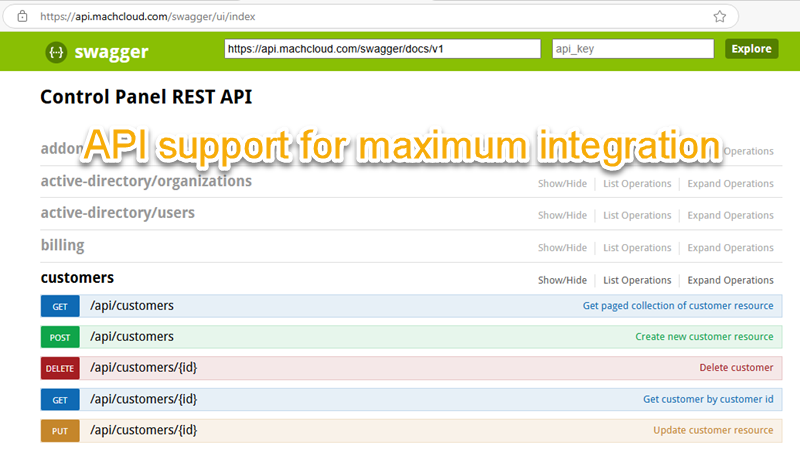The width and height of the screenshot is (800, 450).
Task: Open /api/customers/{id} path in PUT row
Action: tap(143, 431)
